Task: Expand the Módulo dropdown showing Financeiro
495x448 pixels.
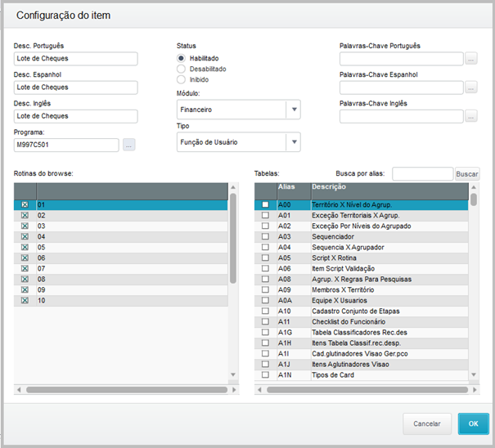Action: [292, 110]
